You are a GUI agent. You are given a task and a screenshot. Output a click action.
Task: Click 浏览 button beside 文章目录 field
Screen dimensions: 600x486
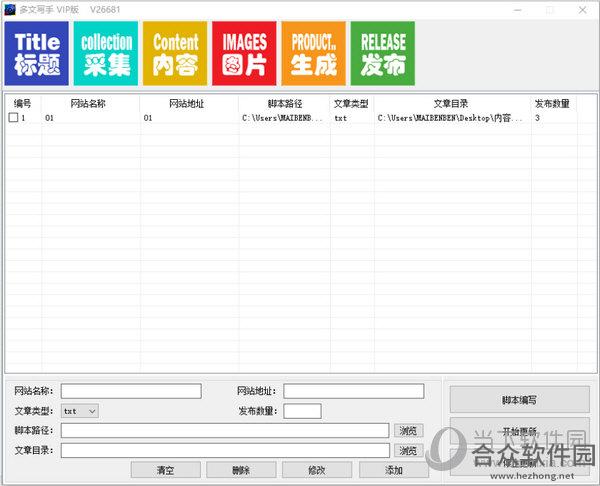(x=409, y=450)
